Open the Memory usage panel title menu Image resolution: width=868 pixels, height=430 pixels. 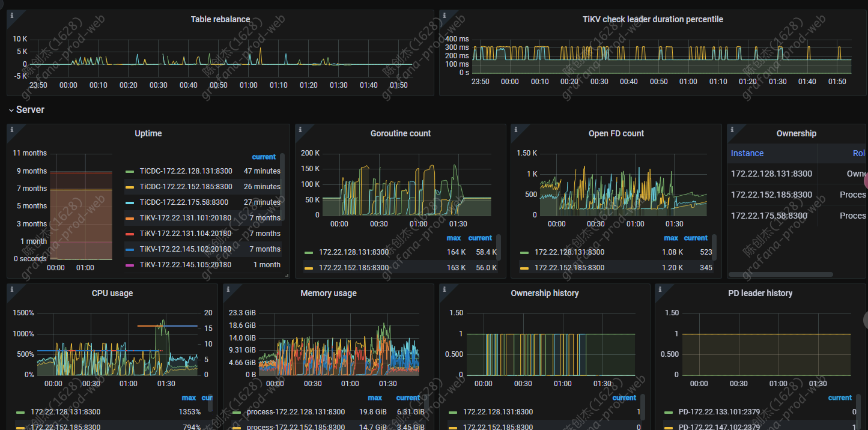328,293
